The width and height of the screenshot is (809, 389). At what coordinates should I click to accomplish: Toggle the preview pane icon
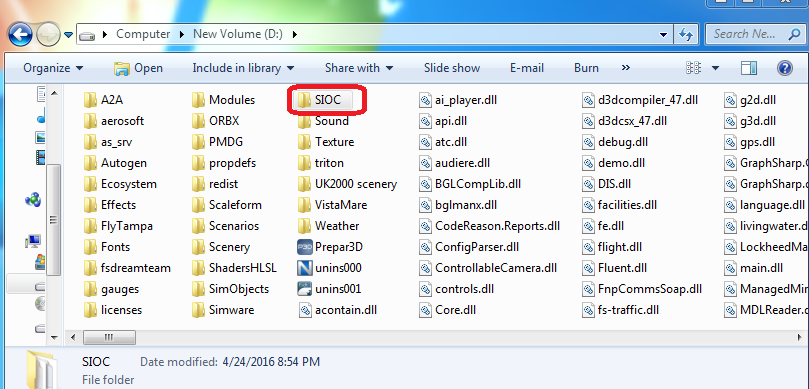749,68
